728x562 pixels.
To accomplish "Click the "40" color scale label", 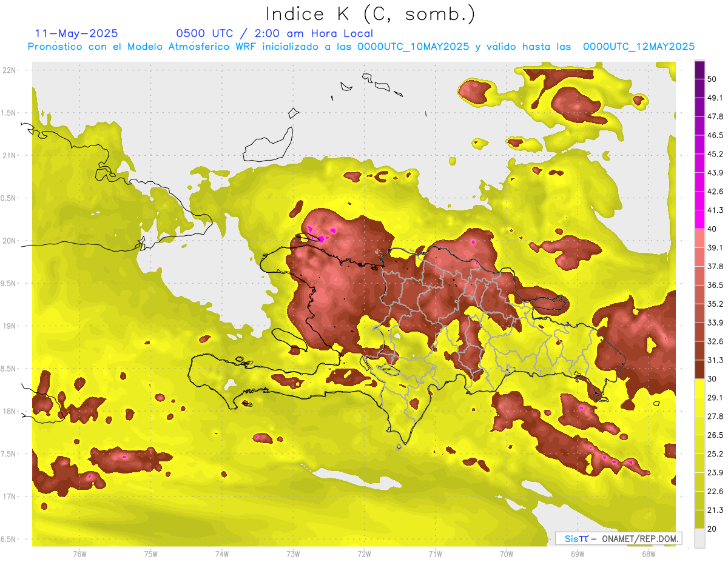I will tap(712, 229).
